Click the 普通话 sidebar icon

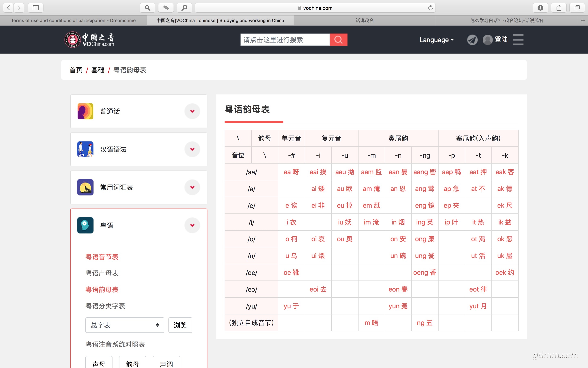(x=85, y=111)
